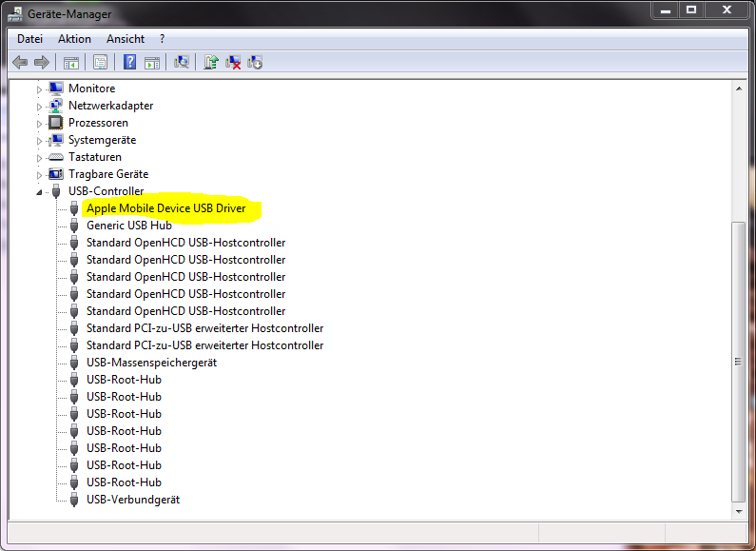
Task: Click the update driver software icon
Action: click(211, 62)
